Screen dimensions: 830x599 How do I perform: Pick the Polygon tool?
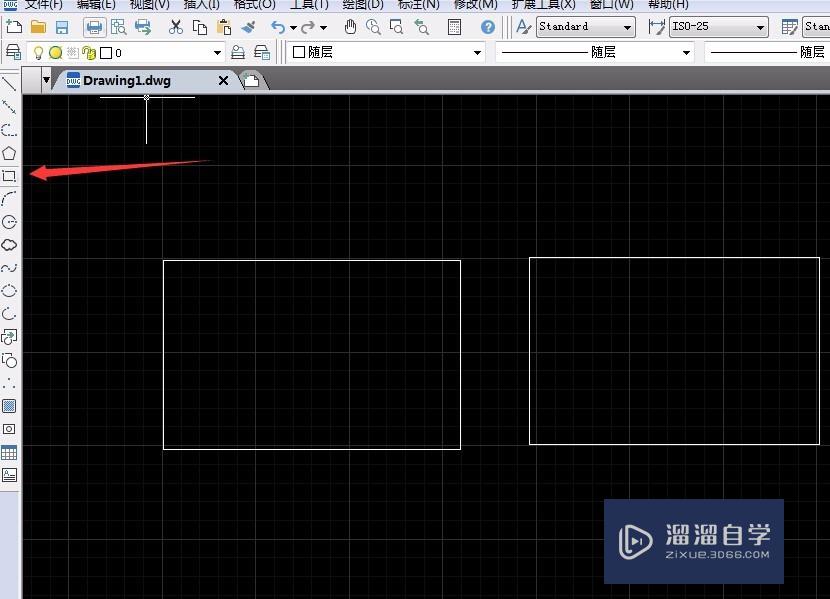[x=10, y=151]
